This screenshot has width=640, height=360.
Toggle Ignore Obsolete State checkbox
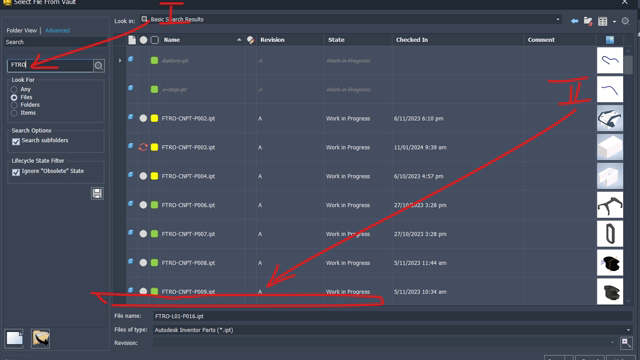point(16,172)
